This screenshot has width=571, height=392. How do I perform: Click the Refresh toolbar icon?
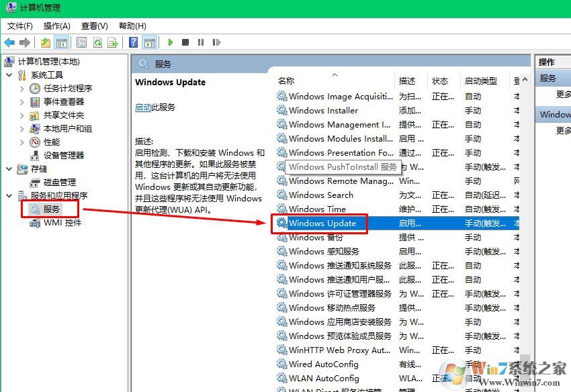97,42
